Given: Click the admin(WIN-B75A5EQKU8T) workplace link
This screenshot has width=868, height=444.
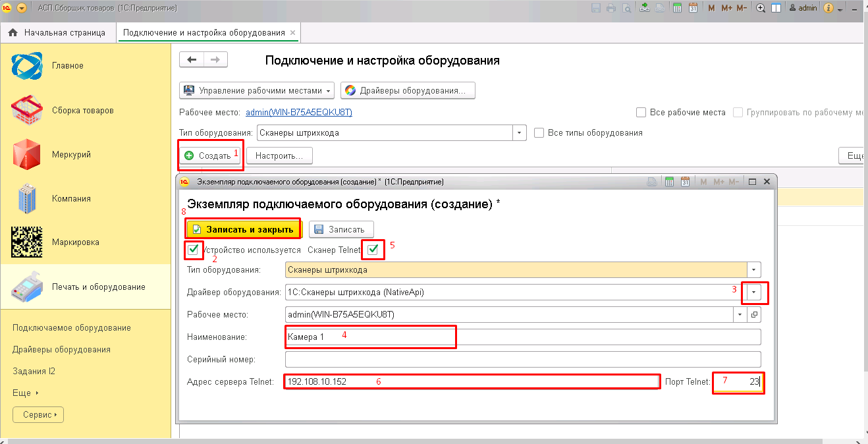Looking at the screenshot, I should point(299,113).
